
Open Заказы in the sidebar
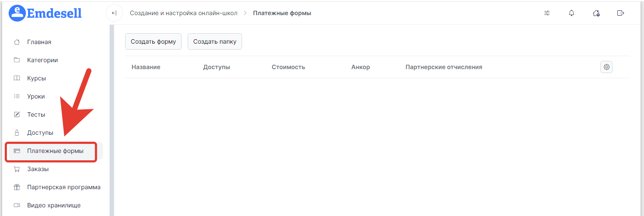point(38,169)
